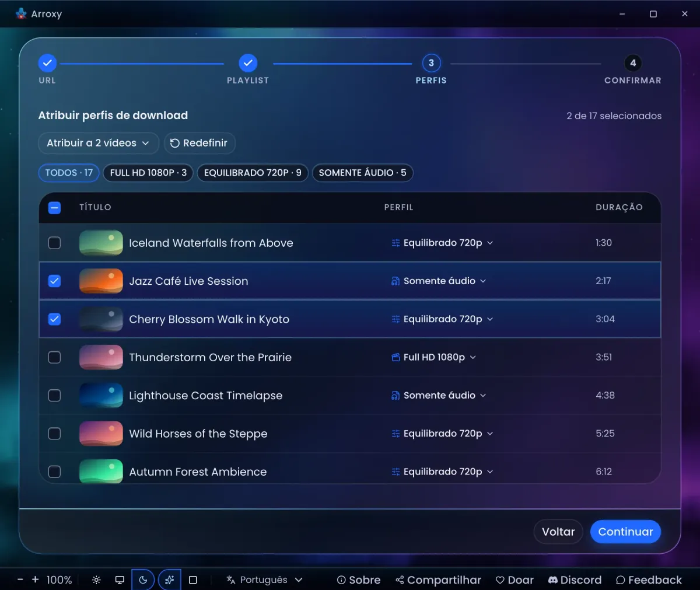Open the profile dropdown for Iceland Waterfalls
The height and width of the screenshot is (590, 700).
coord(443,243)
